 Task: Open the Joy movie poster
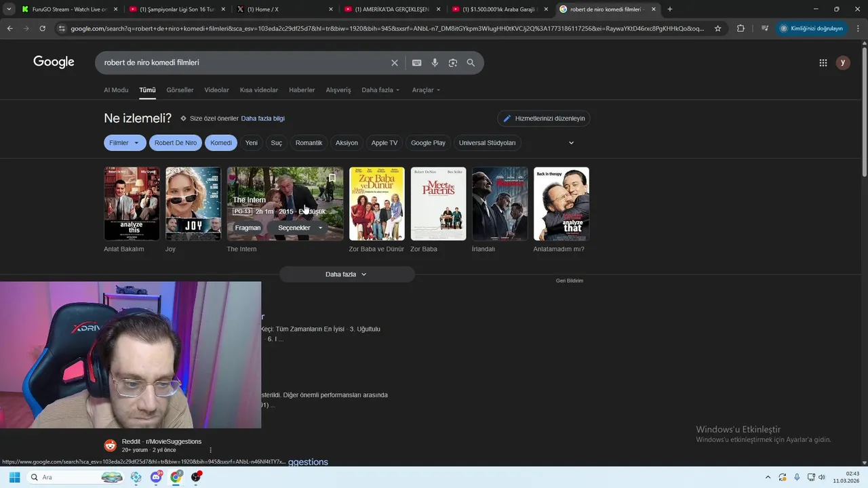coord(193,204)
